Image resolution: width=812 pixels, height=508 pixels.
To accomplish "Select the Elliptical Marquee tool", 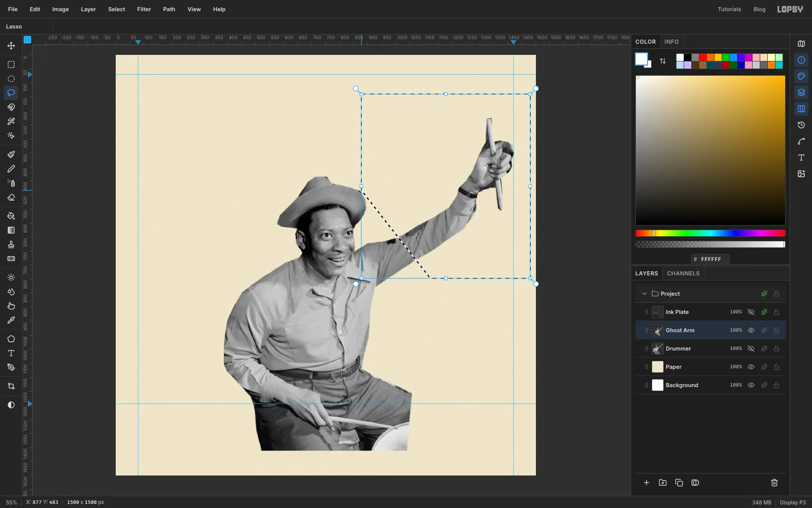I will (x=11, y=79).
